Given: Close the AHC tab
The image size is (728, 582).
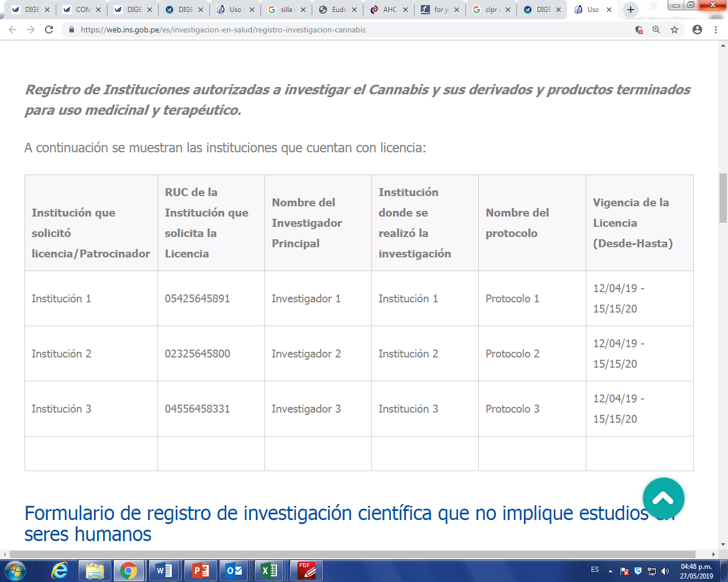Looking at the screenshot, I should coord(406,10).
